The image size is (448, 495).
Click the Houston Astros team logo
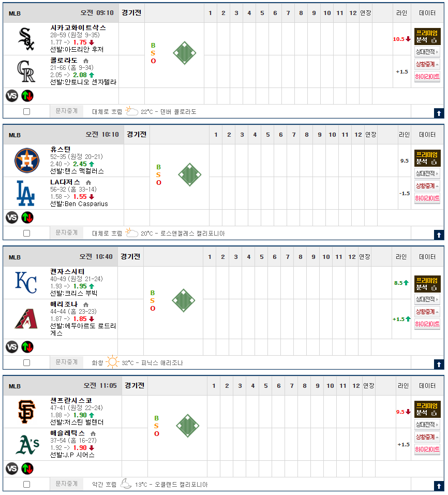pyautogui.click(x=27, y=161)
